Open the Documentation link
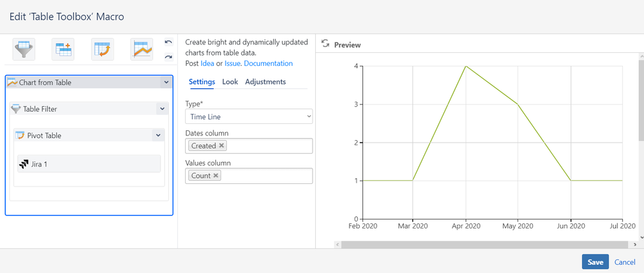Viewport: 644px width, 273px height. click(x=268, y=63)
